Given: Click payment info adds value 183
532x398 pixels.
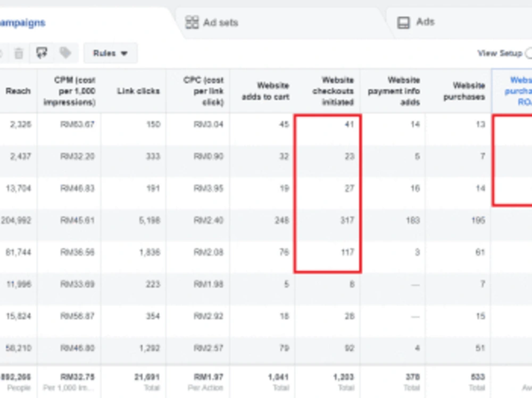Looking at the screenshot, I should click(x=413, y=221).
